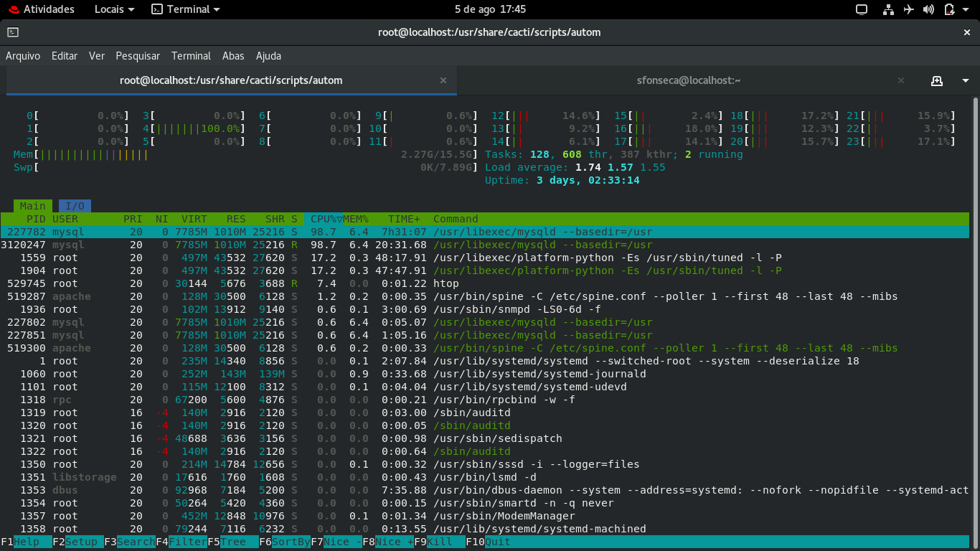Select mysqld thread row PID 3120247
Image resolution: width=980 pixels, height=551 pixels.
485,245
